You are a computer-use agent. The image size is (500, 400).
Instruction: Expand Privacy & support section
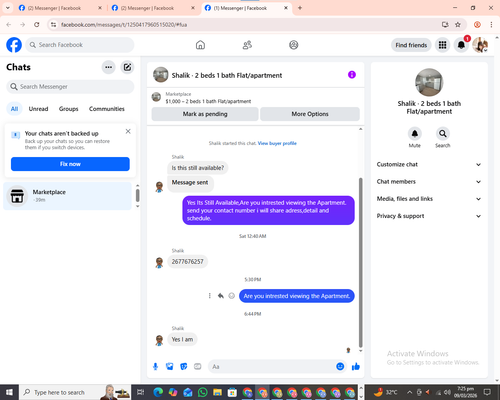[429, 216]
